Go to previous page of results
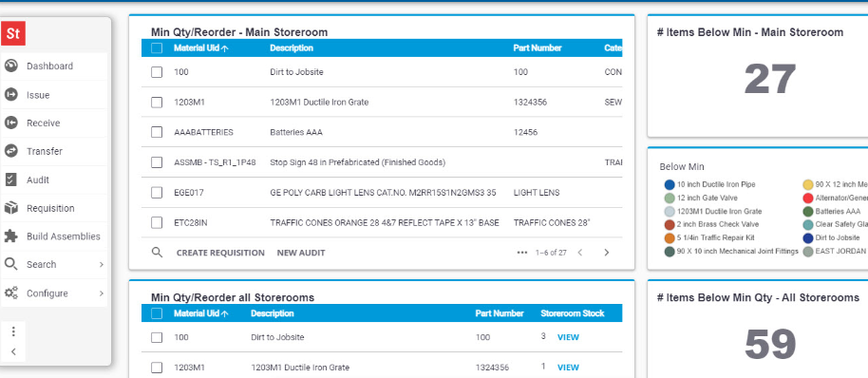This screenshot has height=378, width=868. [579, 253]
